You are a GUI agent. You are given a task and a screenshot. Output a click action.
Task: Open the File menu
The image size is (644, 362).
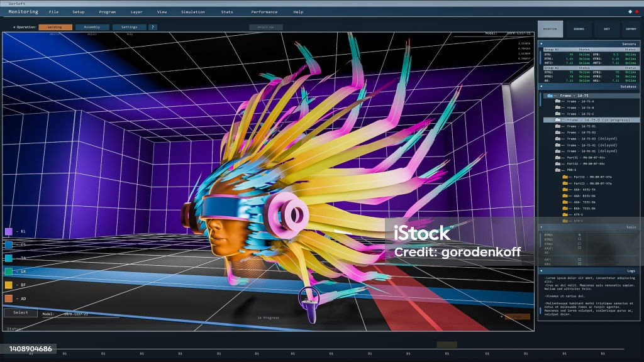[x=54, y=12]
